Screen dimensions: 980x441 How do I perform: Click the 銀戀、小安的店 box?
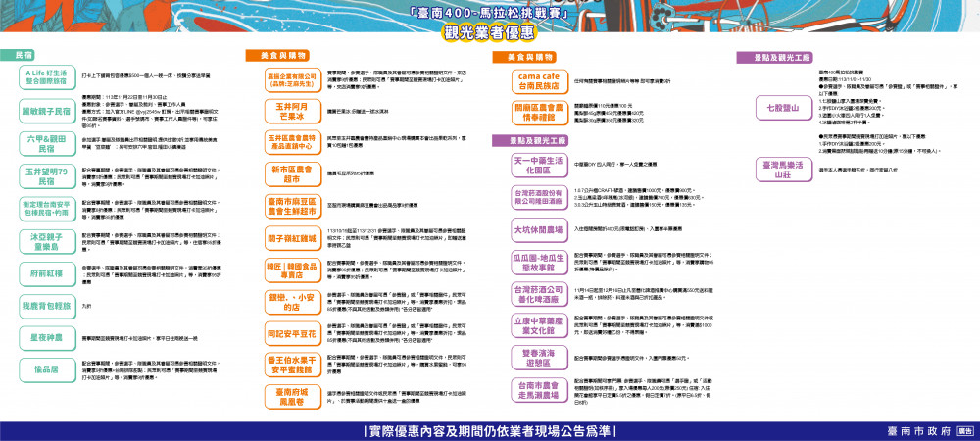click(292, 302)
